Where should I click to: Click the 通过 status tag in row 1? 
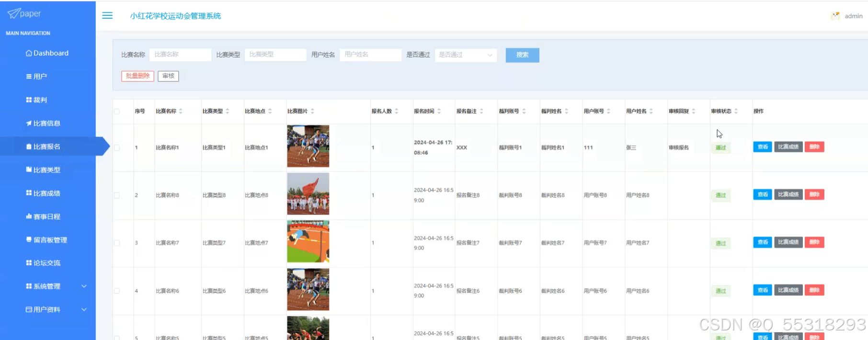coord(721,147)
